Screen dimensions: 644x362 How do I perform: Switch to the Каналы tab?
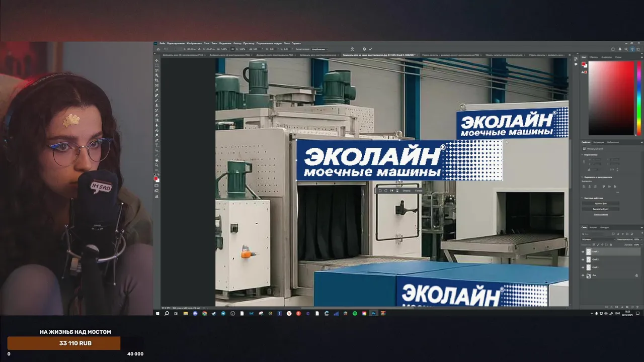pos(593,227)
